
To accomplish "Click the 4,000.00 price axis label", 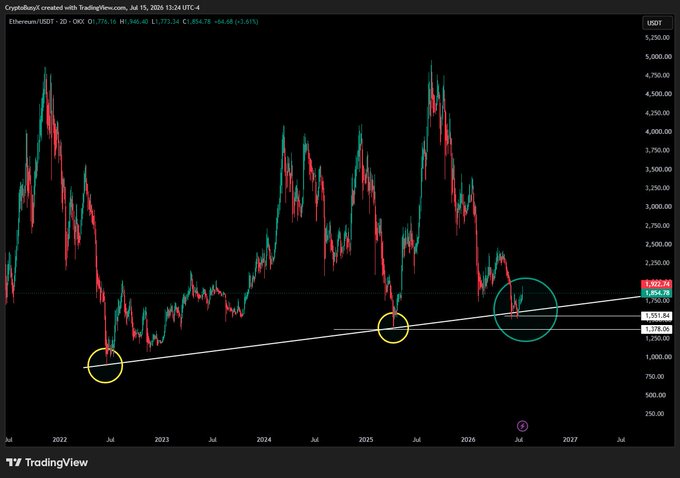I will 657,131.
